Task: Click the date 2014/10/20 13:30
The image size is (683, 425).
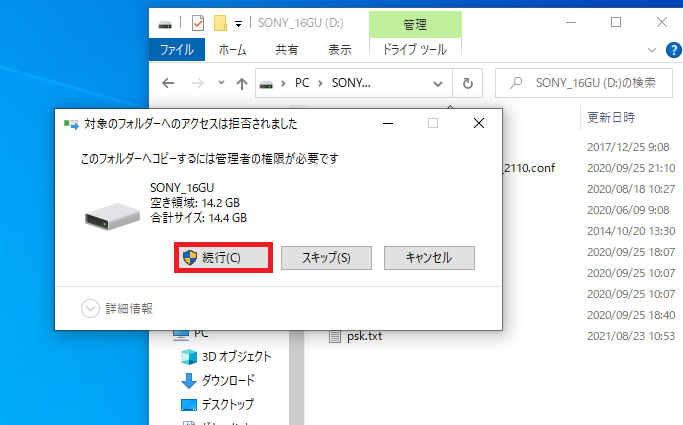Action: (x=631, y=231)
